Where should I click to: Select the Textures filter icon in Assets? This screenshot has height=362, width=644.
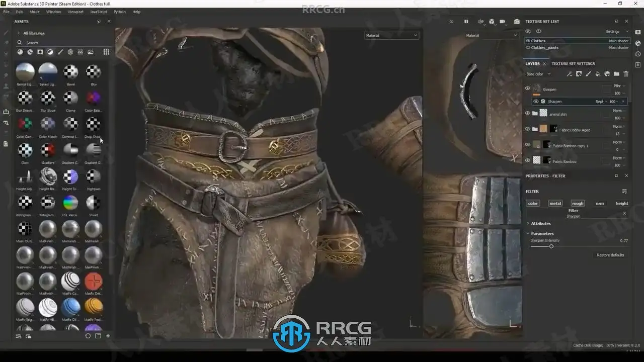pos(80,52)
